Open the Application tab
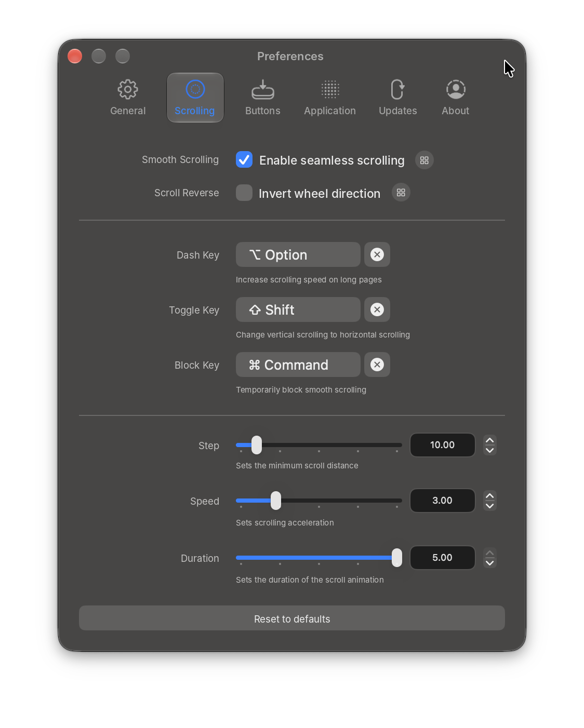This screenshot has width=584, height=728. [x=330, y=98]
